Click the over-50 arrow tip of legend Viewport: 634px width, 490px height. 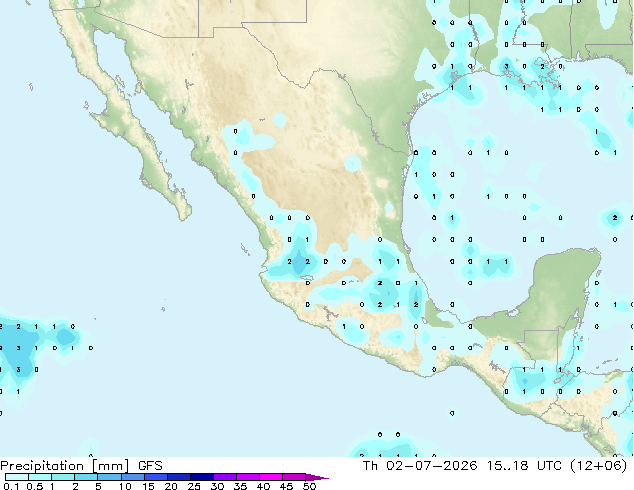click(317, 477)
